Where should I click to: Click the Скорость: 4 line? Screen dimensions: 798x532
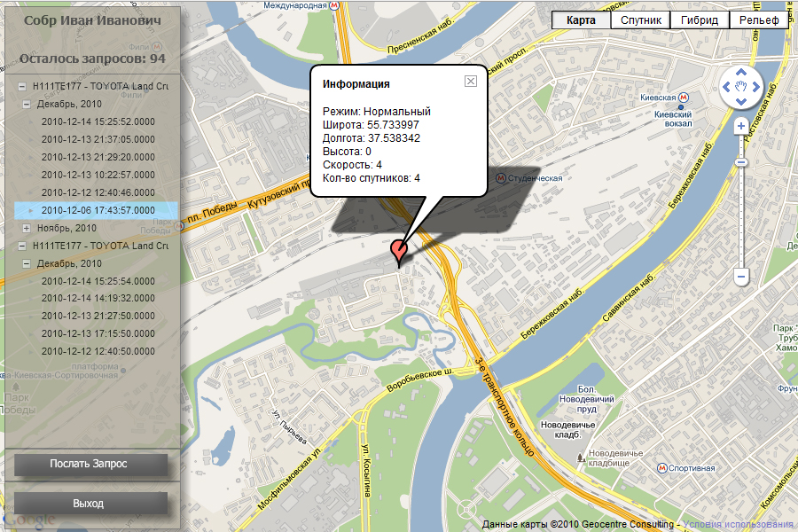coord(352,165)
